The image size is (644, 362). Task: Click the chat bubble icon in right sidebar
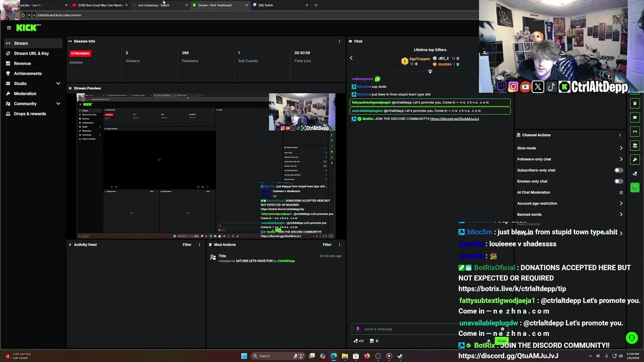pyautogui.click(x=635, y=117)
